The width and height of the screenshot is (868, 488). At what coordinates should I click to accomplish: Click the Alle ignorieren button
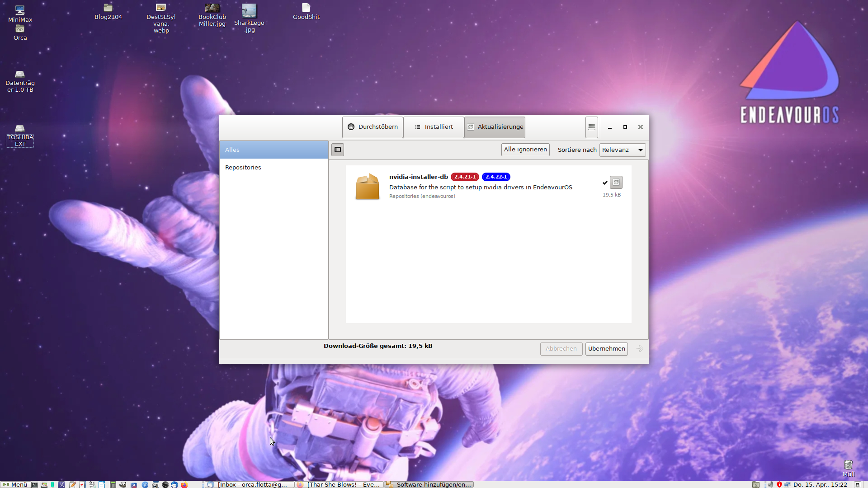pyautogui.click(x=525, y=150)
